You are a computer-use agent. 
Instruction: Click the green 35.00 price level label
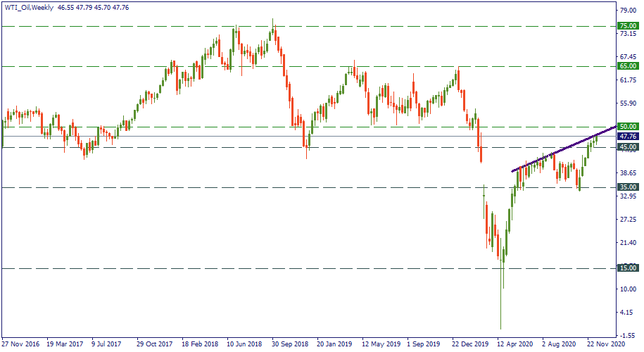(627, 187)
